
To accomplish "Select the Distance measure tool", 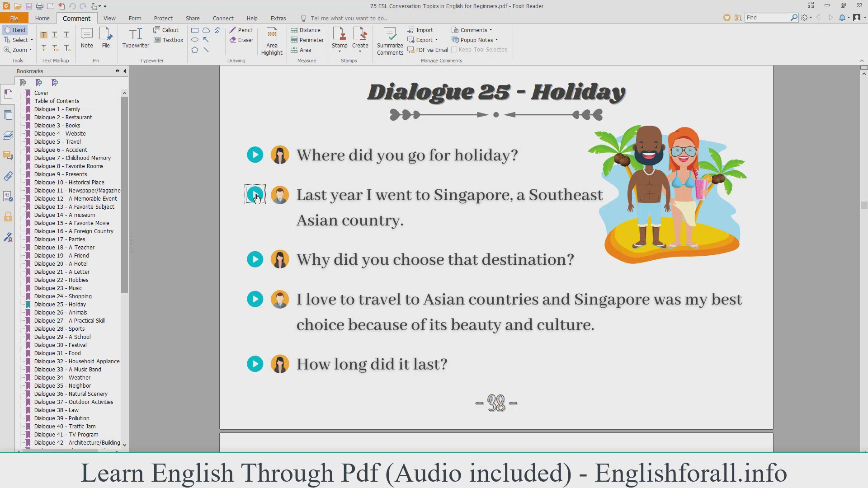I will (x=306, y=30).
